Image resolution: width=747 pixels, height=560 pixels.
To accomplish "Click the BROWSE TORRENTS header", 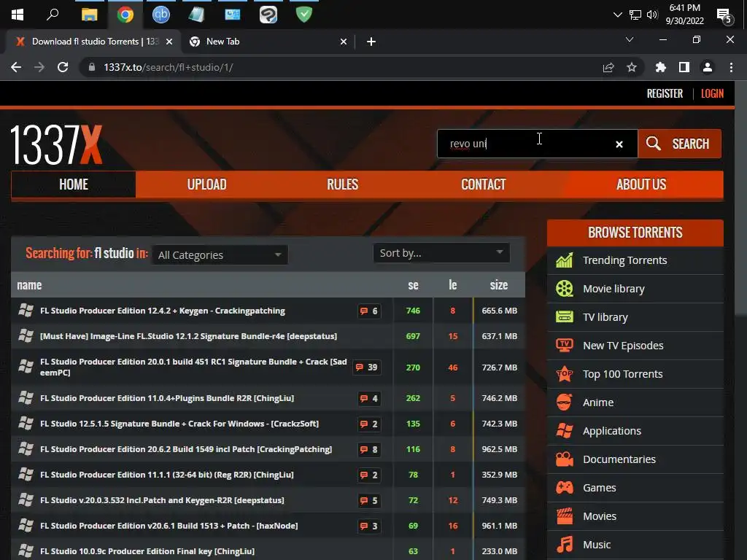I will (635, 233).
